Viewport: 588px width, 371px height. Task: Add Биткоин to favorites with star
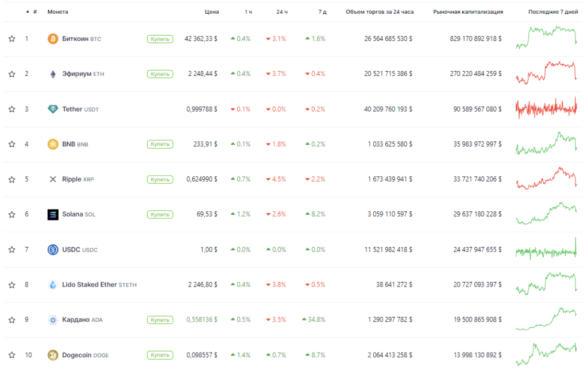[x=12, y=38]
